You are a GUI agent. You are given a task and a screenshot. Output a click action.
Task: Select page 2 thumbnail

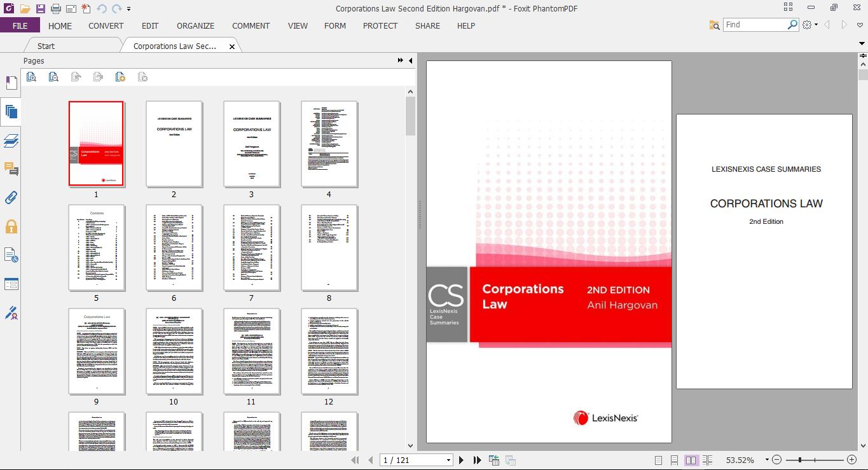(174, 144)
